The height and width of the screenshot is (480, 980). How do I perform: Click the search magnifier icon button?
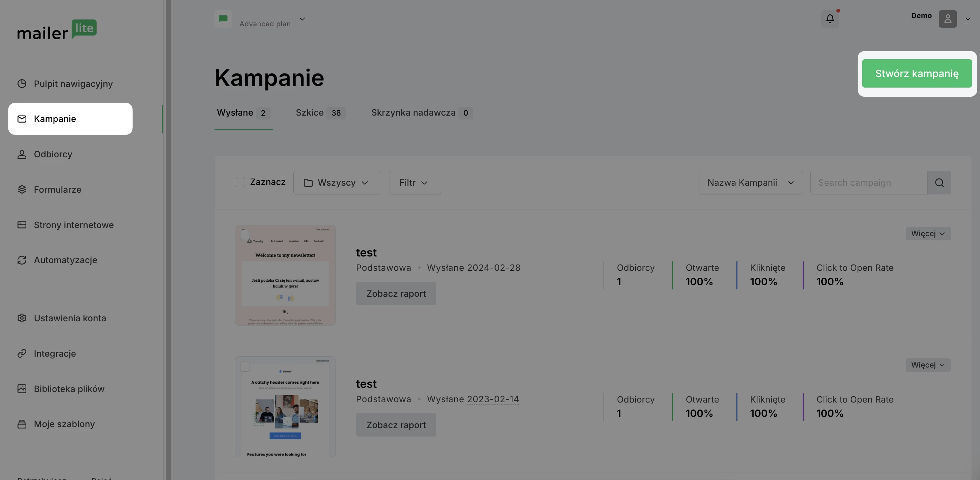(x=939, y=183)
